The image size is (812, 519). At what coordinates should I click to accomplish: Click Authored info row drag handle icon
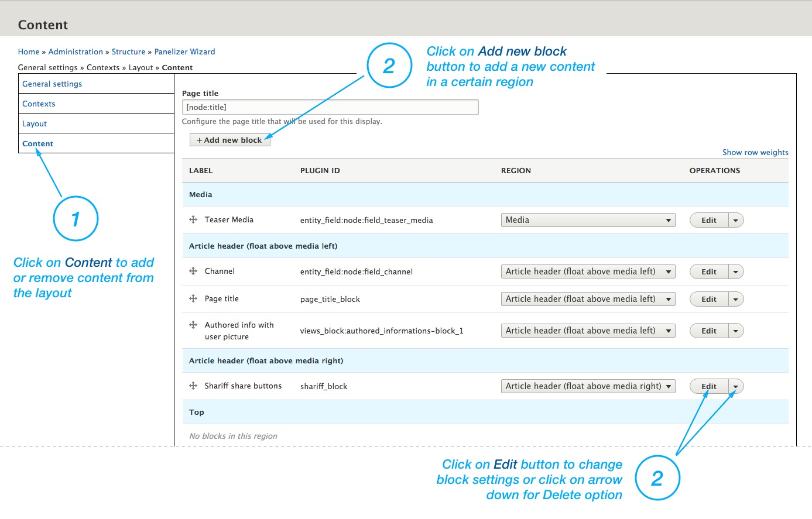[x=193, y=325]
